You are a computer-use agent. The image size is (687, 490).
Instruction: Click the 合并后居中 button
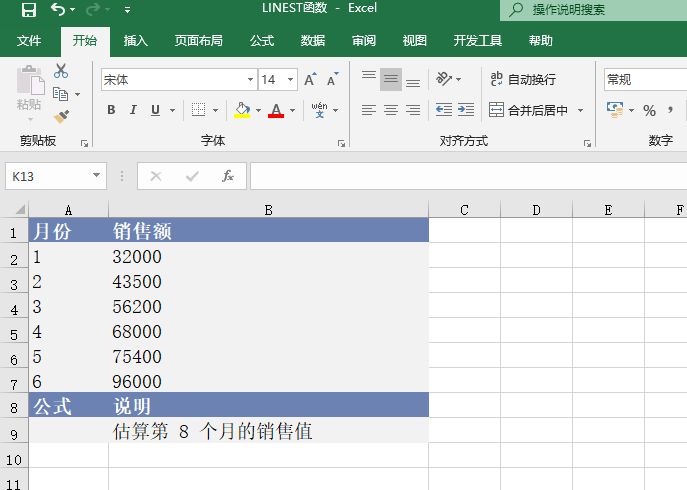[528, 110]
